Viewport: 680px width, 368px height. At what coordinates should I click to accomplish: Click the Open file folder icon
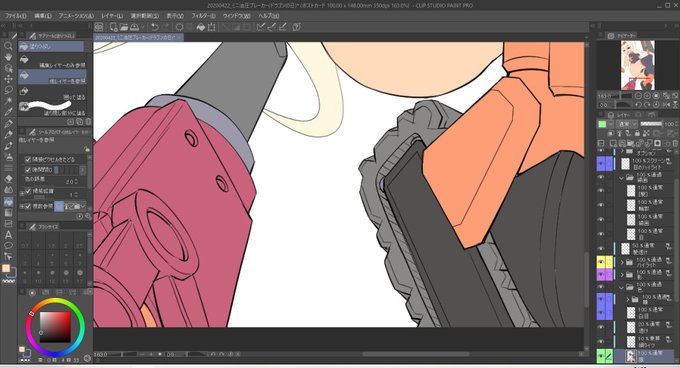tap(124, 27)
